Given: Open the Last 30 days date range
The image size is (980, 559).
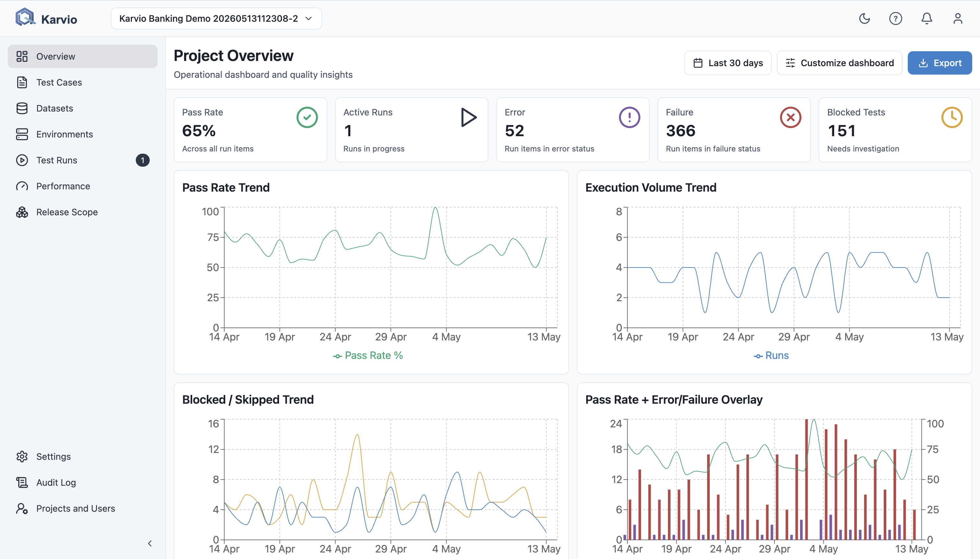Looking at the screenshot, I should click(728, 63).
